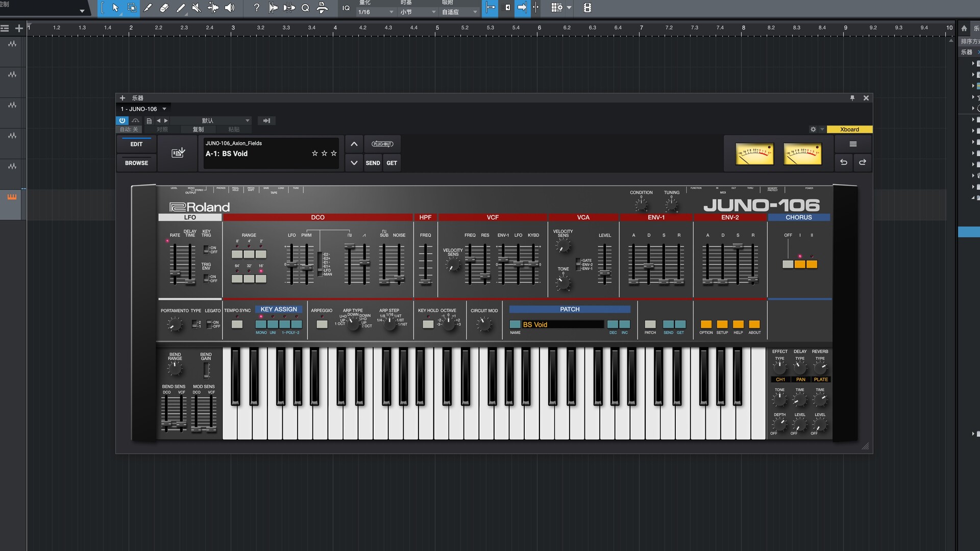Pick the Split (knife) tool
This screenshot has width=980, height=551.
click(x=148, y=8)
